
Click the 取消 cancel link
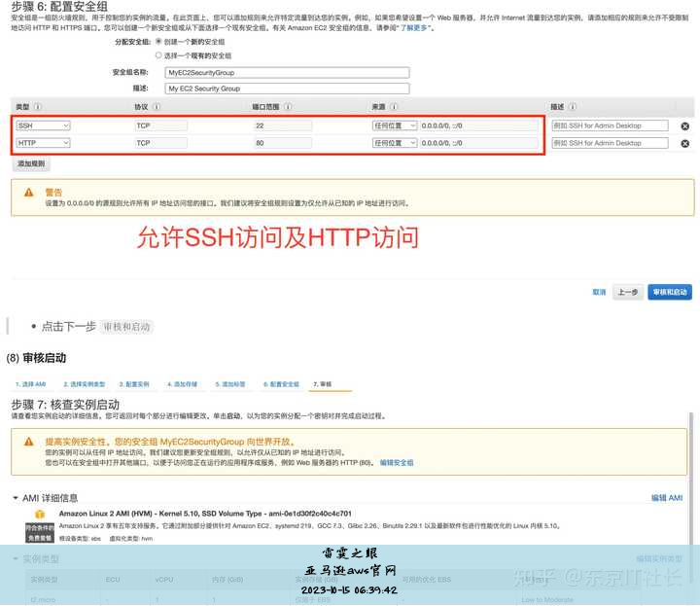click(599, 292)
